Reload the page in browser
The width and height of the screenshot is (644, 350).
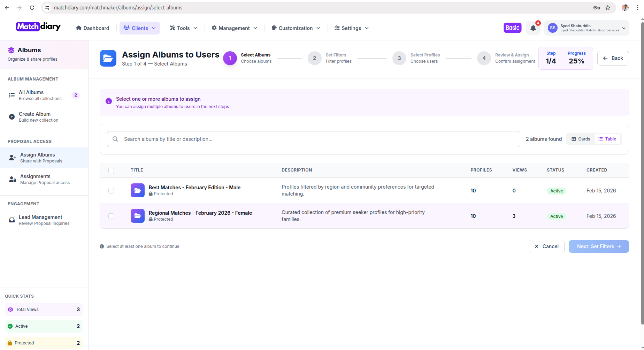[32, 8]
